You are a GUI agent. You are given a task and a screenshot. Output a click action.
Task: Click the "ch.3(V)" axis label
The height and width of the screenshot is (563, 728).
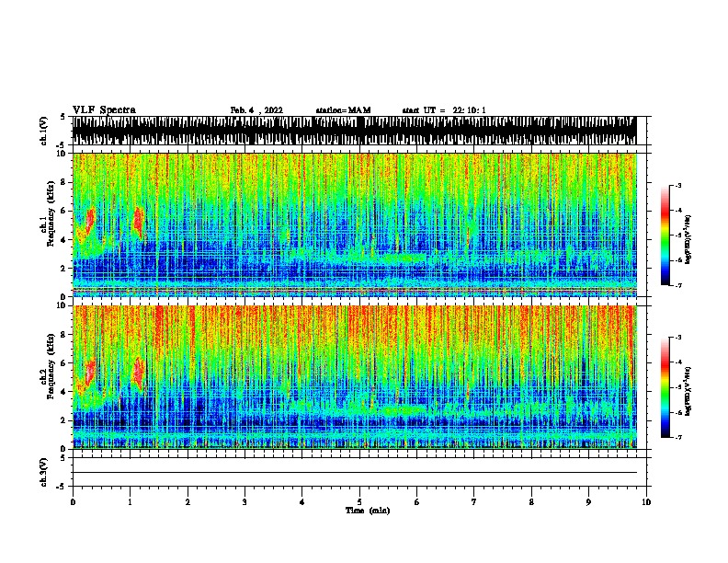[x=43, y=472]
